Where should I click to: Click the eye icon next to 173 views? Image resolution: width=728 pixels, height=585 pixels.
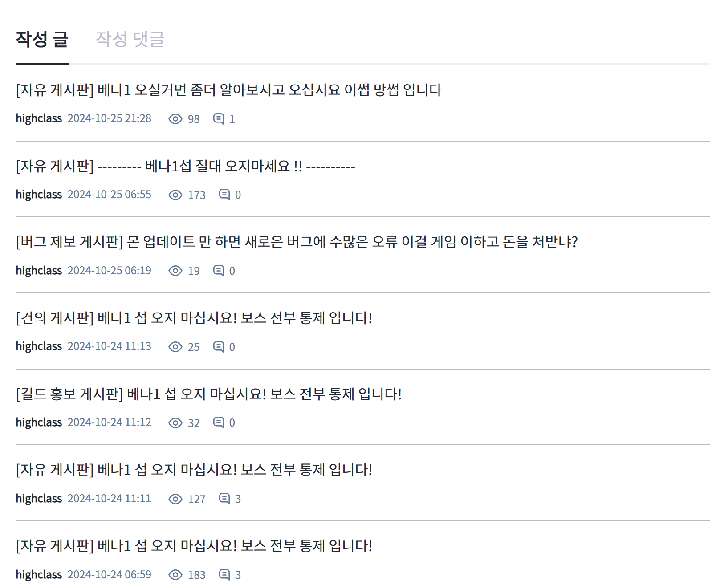pyautogui.click(x=175, y=195)
